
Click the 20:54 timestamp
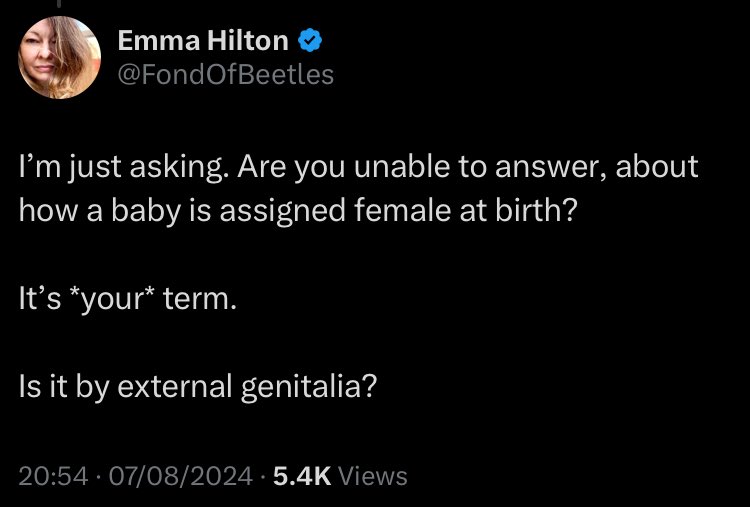click(53, 476)
